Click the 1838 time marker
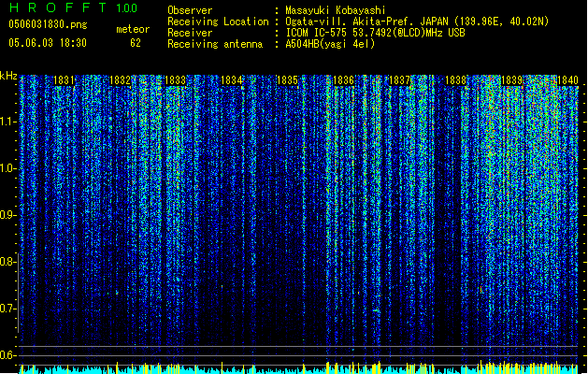 (x=455, y=80)
